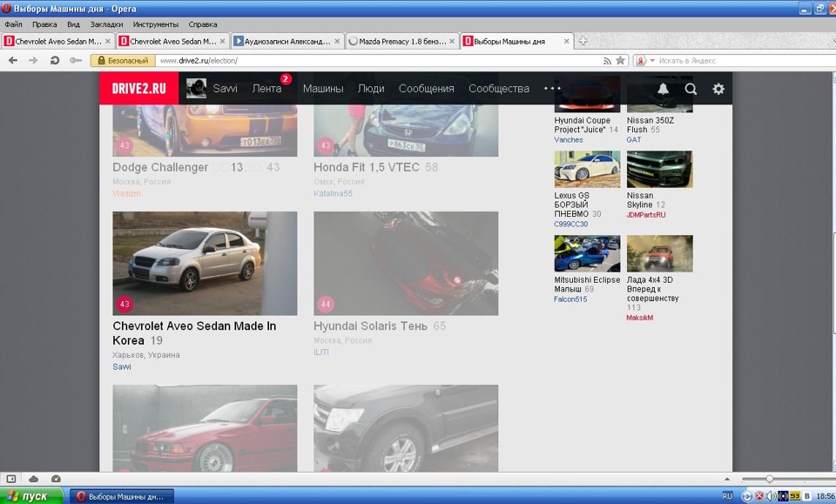Open the key/password wand icon
836x504 pixels.
click(x=76, y=60)
